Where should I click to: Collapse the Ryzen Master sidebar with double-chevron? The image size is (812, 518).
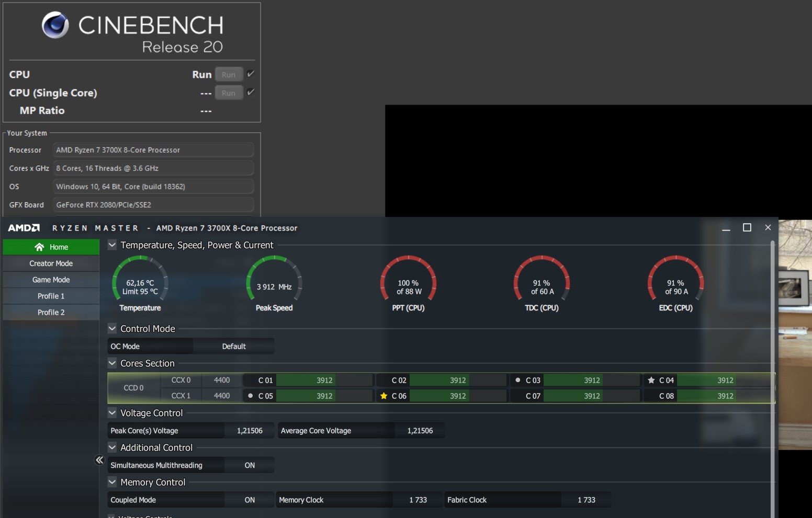tap(99, 460)
